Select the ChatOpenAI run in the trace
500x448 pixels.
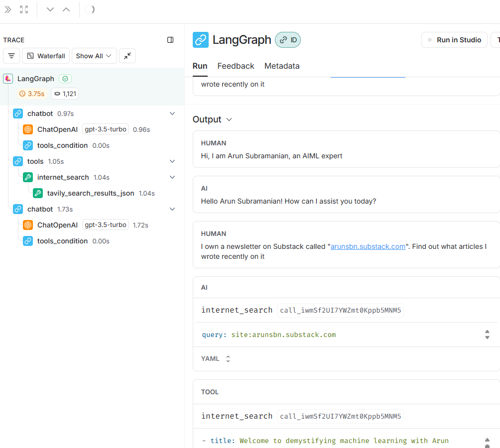coord(57,129)
